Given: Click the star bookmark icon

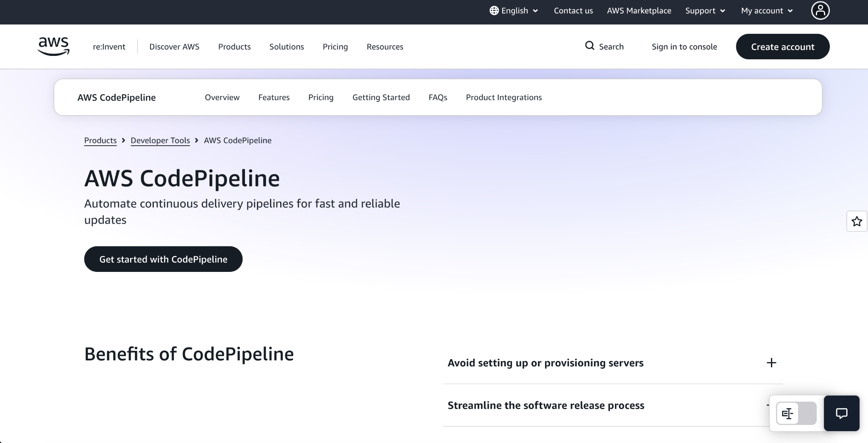Looking at the screenshot, I should coord(857,221).
